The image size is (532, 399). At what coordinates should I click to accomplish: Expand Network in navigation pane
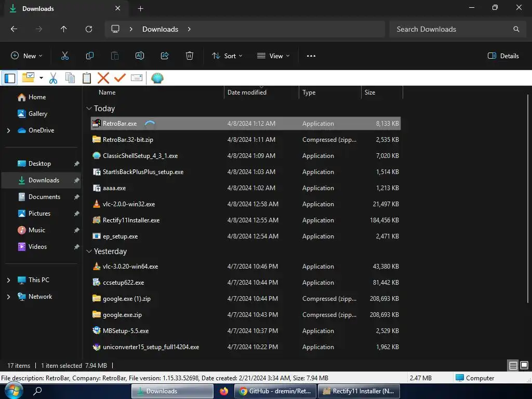(8, 297)
